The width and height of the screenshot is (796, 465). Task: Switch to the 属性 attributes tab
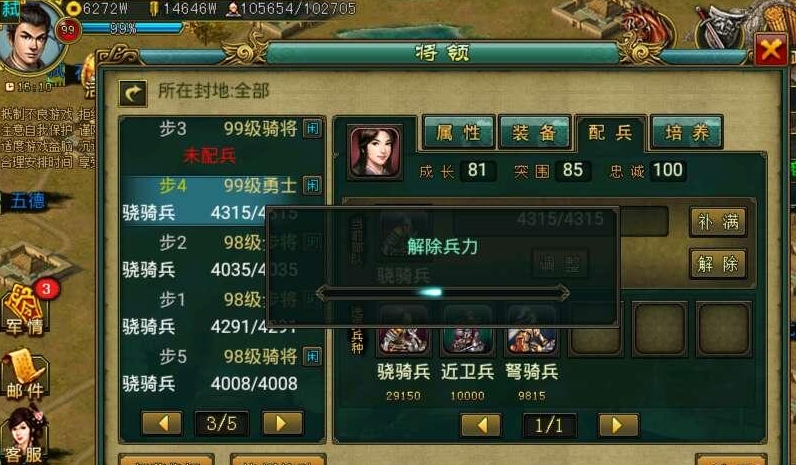(x=458, y=133)
